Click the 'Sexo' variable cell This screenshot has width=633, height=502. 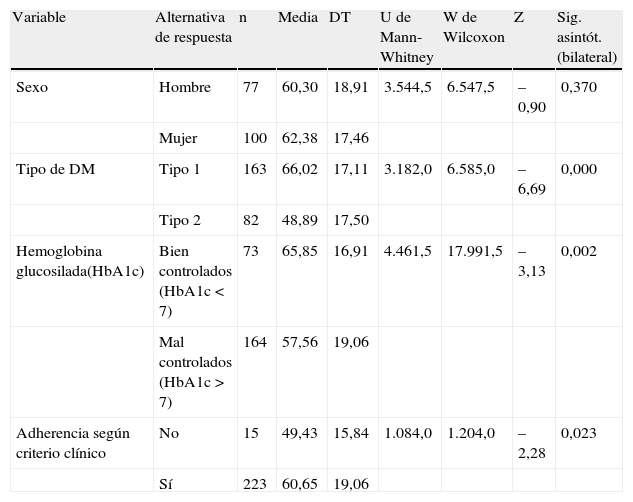[32, 87]
